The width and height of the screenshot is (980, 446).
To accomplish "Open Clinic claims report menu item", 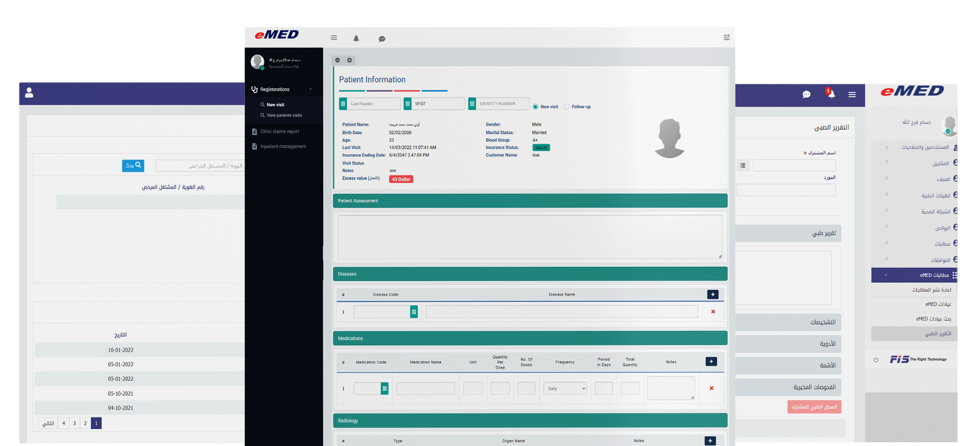I will 279,131.
